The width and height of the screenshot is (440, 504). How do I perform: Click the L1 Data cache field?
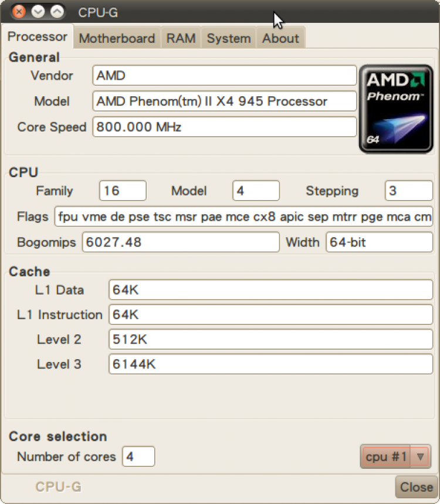(270, 290)
